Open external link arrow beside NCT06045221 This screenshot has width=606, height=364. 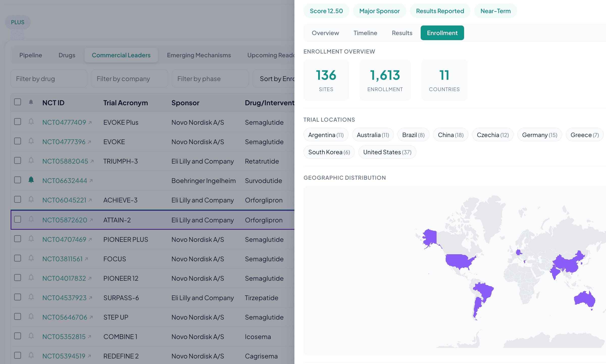coord(90,200)
